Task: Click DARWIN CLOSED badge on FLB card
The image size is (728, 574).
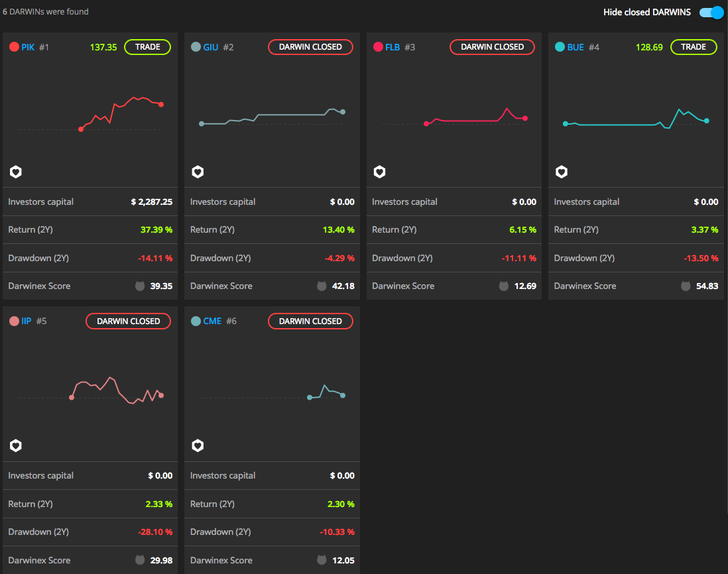Action: 492,47
